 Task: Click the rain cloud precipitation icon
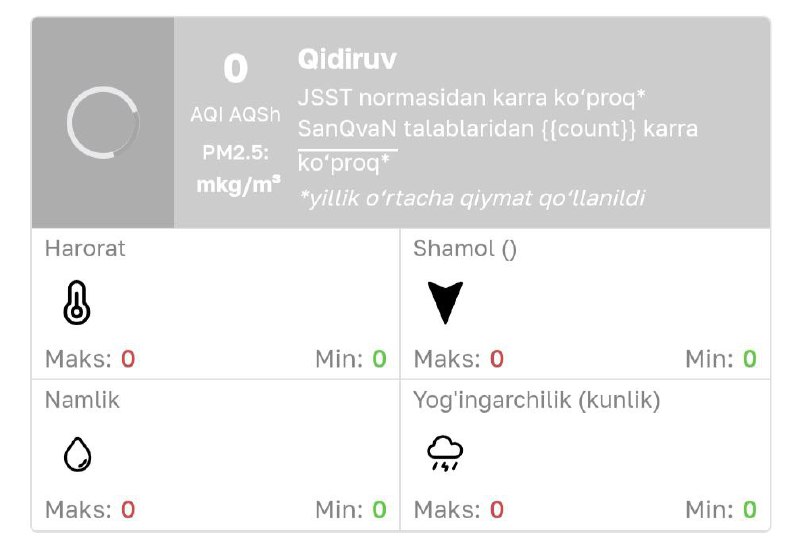click(445, 453)
